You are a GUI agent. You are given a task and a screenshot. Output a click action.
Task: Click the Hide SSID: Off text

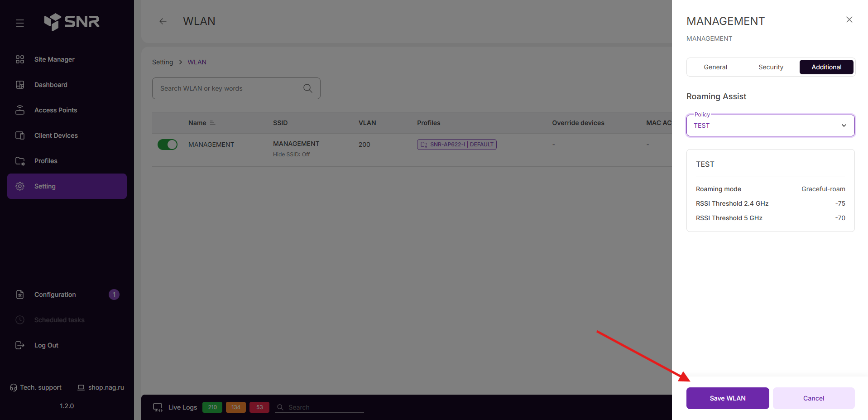(x=292, y=154)
